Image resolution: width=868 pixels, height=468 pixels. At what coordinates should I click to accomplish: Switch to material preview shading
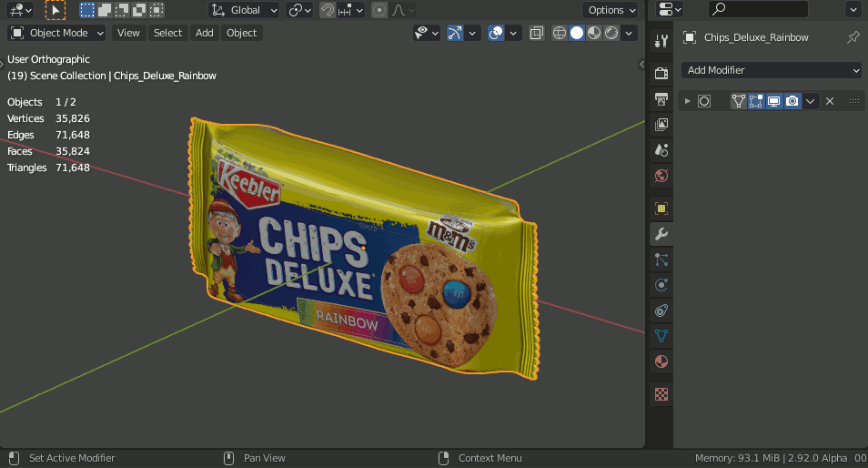click(x=594, y=33)
